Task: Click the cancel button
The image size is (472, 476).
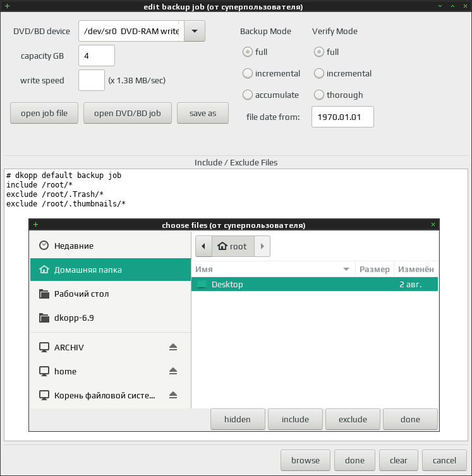Action: [444, 460]
